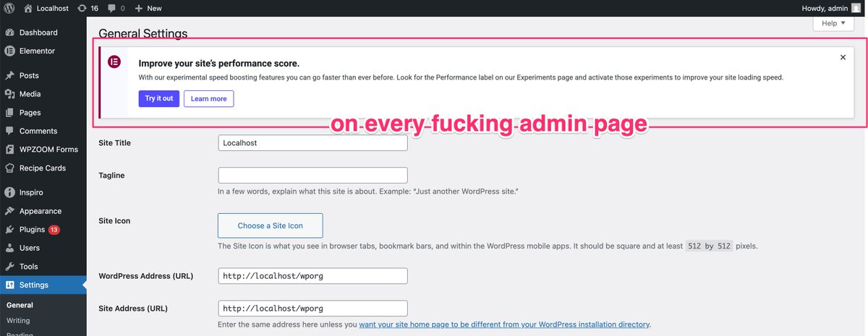Click the Comments sidebar icon
The height and width of the screenshot is (336, 868).
click(x=9, y=131)
